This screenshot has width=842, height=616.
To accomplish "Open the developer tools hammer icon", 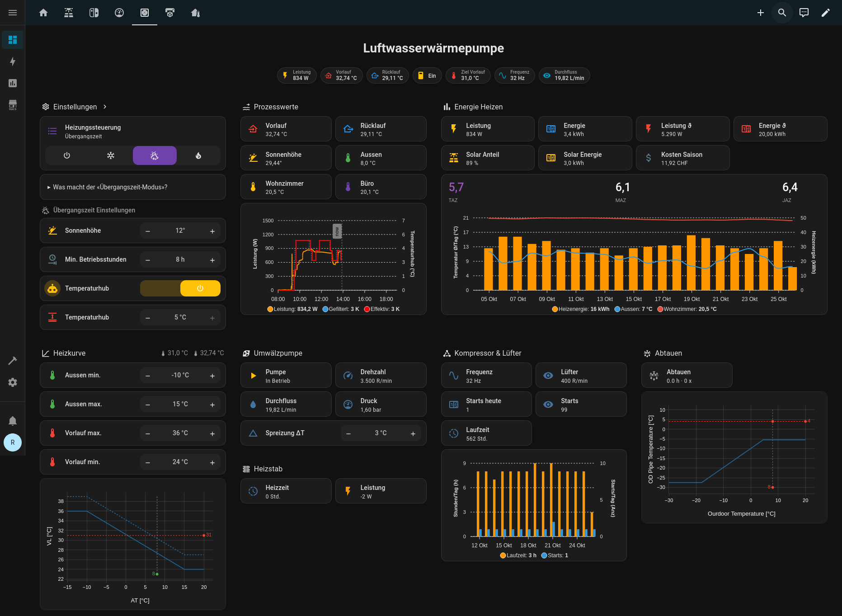I will (x=13, y=361).
